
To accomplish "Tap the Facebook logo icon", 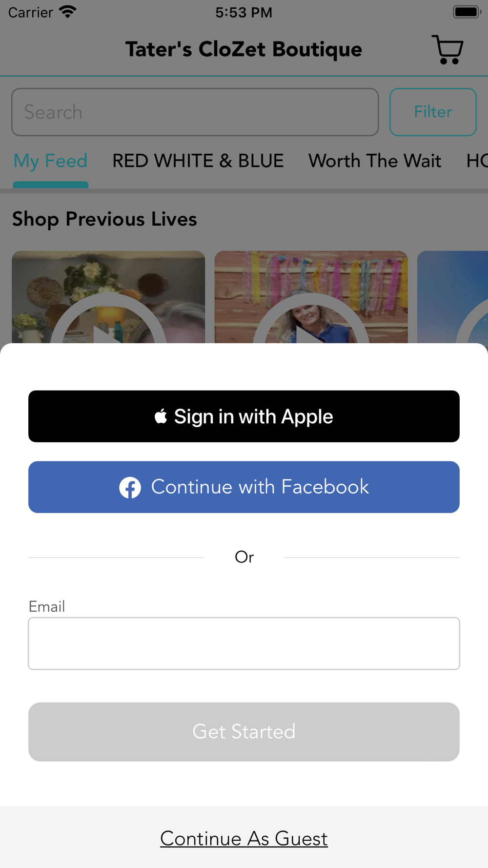I will 130,487.
